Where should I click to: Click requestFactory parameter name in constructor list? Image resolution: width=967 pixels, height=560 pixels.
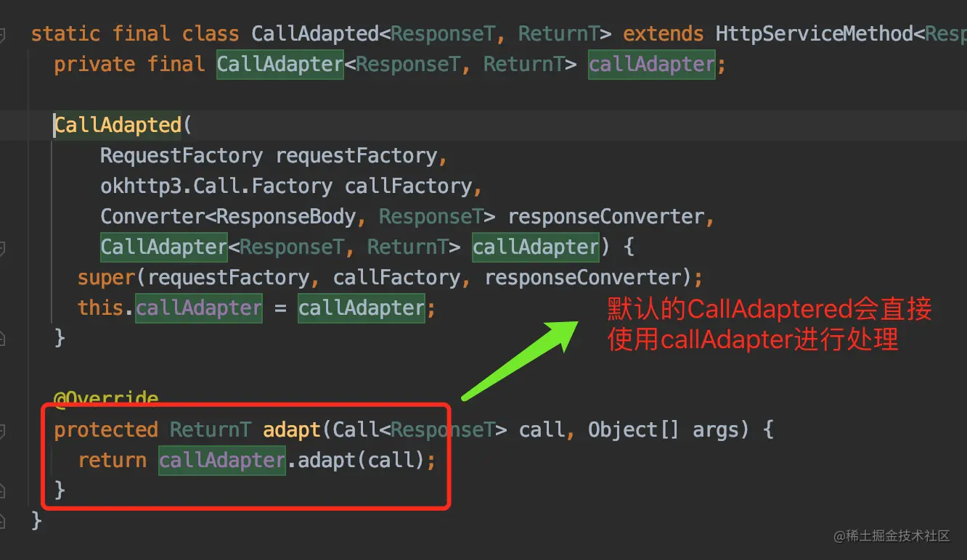pyautogui.click(x=356, y=156)
